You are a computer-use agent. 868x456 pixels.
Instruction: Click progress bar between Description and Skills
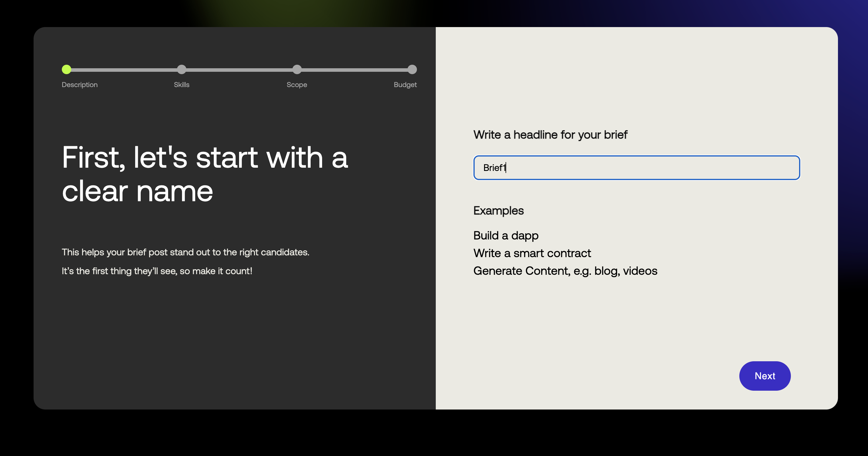coord(124,70)
